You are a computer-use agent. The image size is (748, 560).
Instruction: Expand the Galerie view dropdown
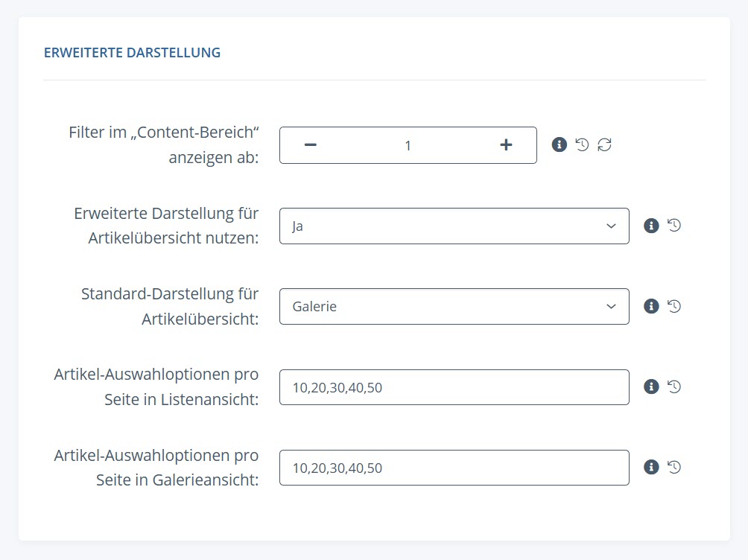tap(454, 306)
